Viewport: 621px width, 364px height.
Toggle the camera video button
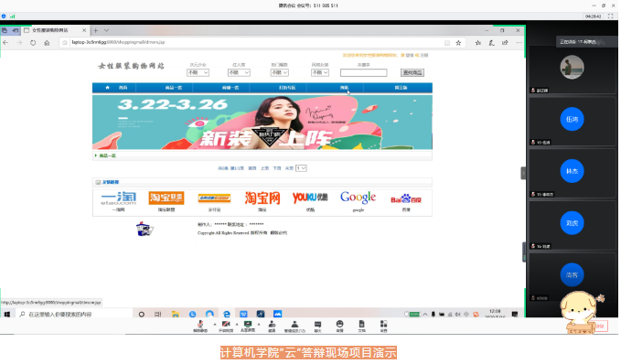point(226,327)
